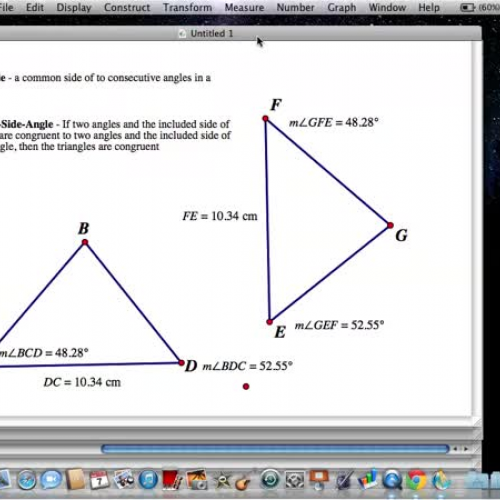Open the Display menu
Image resolution: width=500 pixels, height=500 pixels.
(x=74, y=7)
